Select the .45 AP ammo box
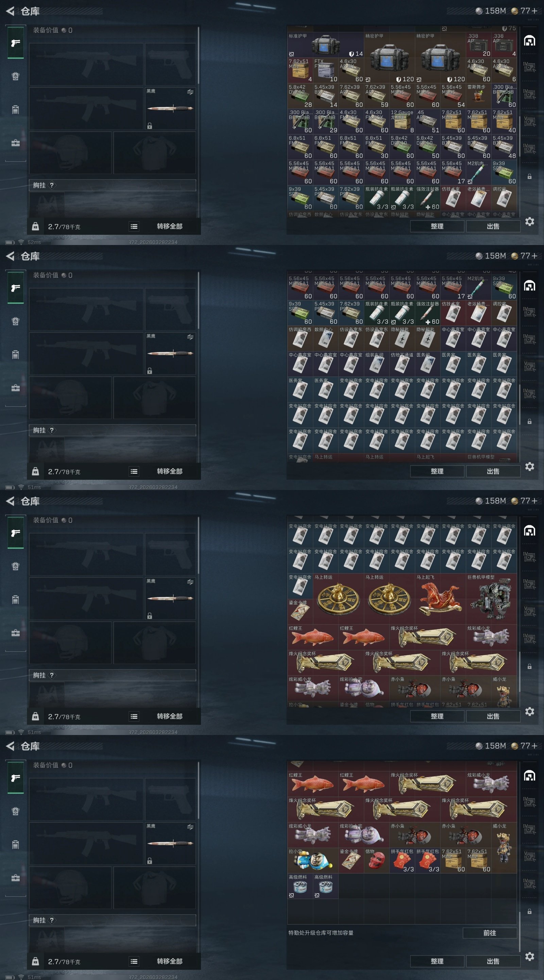Image resolution: width=544 pixels, height=980 pixels. 427,121
